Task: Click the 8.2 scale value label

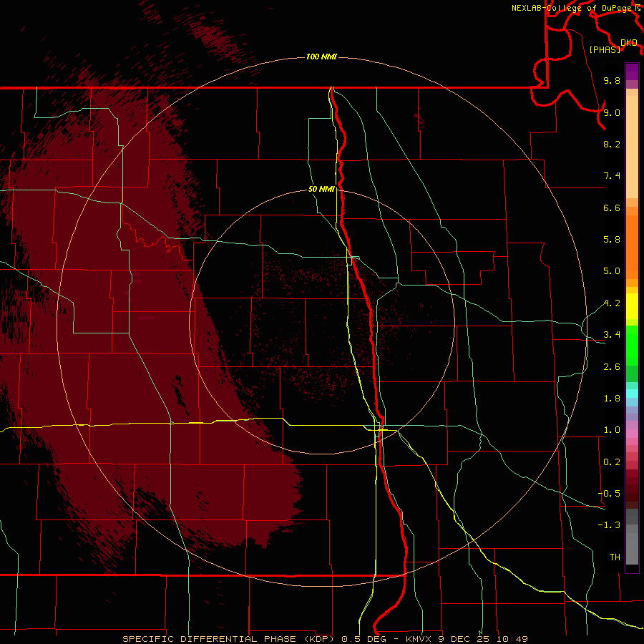Action: click(x=612, y=144)
